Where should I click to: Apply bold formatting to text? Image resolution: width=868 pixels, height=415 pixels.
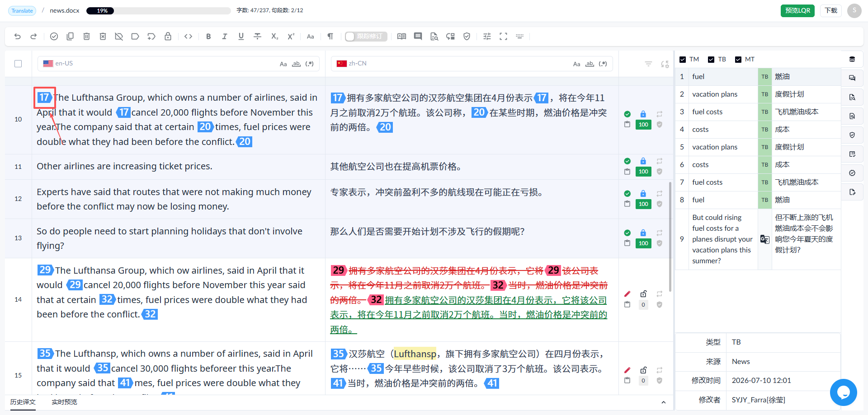tap(208, 37)
